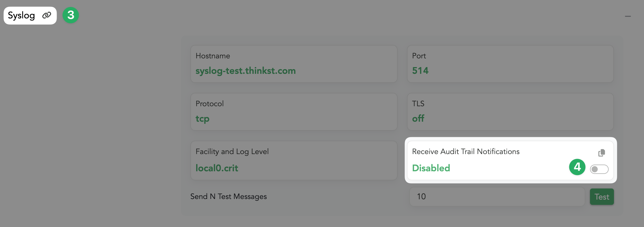Viewport: 644px width, 227px height.
Task: Click the Protocol field label
Action: coord(209,104)
